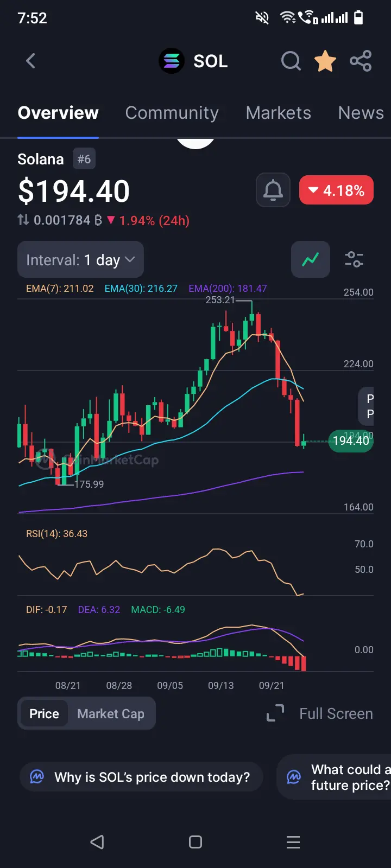Tap the 09/21 date on chart axis
The height and width of the screenshot is (868, 391).
pyautogui.click(x=272, y=686)
